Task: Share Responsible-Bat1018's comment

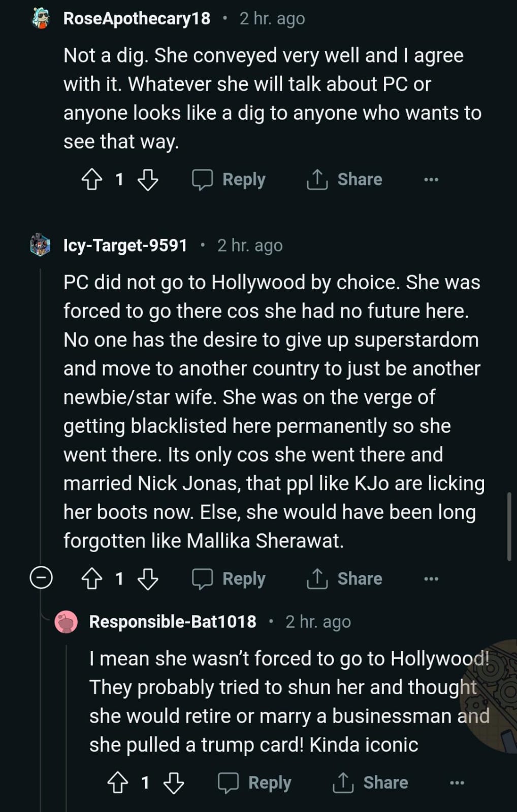Action: (371, 783)
